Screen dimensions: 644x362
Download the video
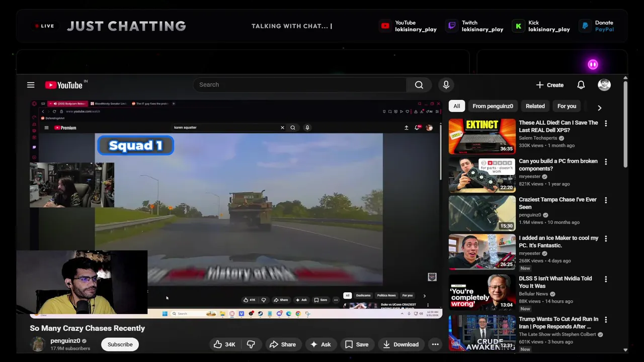(400, 344)
